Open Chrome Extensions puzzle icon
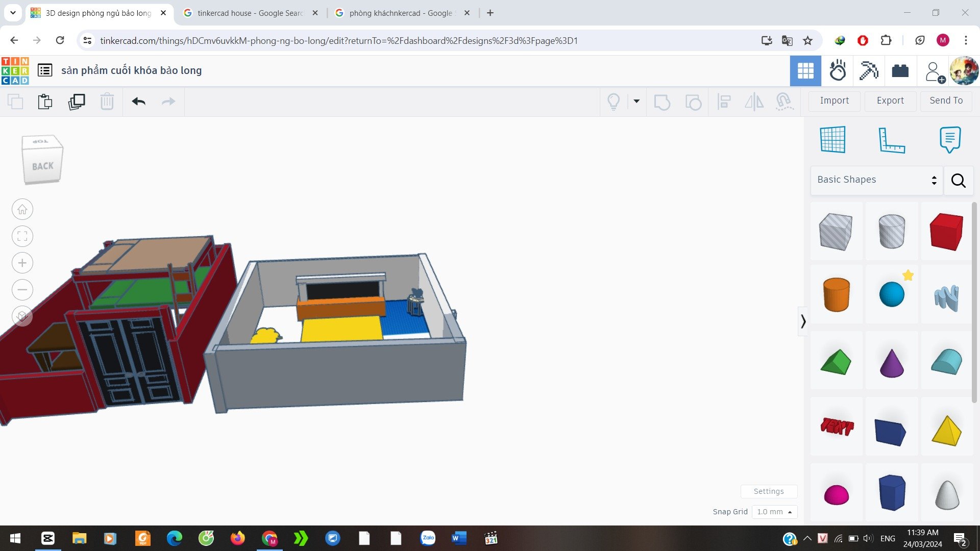The width and height of the screenshot is (980, 551). tap(886, 40)
